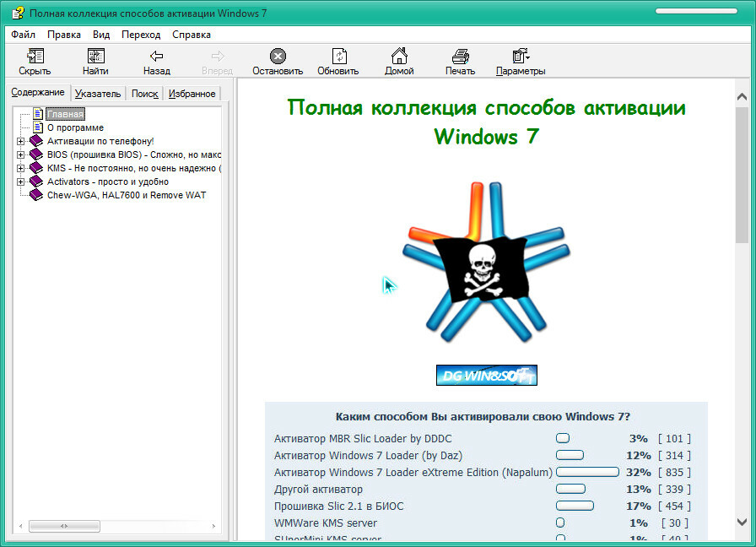Image resolution: width=756 pixels, height=547 pixels.
Task: Open the Переход menu
Action: [x=141, y=35]
